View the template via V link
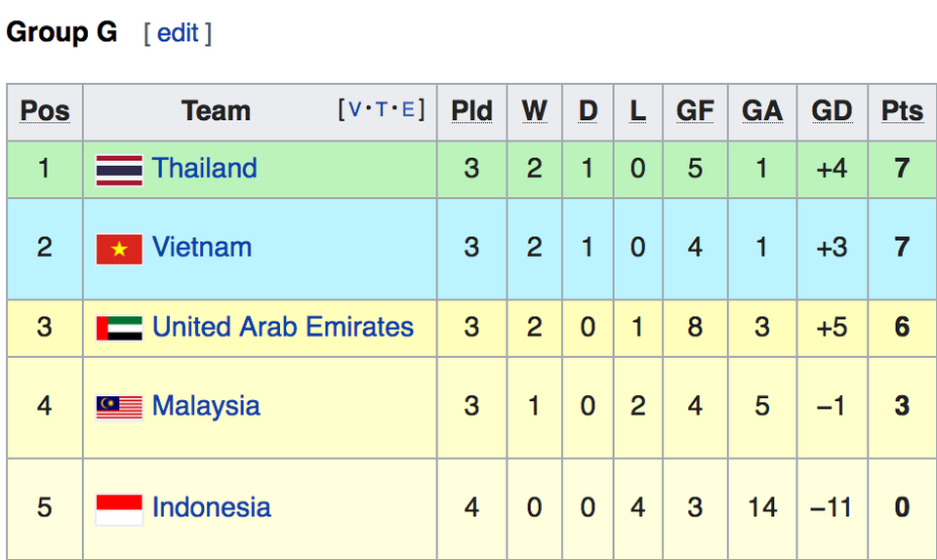 353,109
